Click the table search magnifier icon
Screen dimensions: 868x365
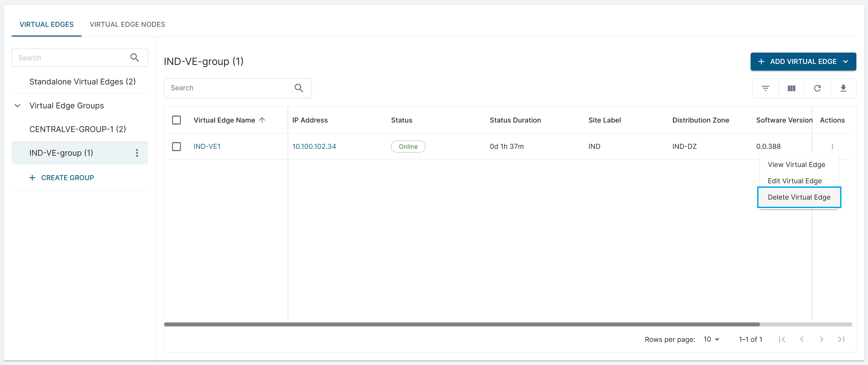point(298,88)
